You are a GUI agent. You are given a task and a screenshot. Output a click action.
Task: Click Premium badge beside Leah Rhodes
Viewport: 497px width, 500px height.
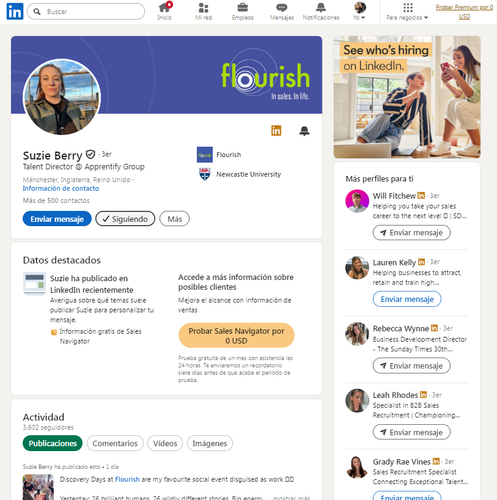coord(423,395)
